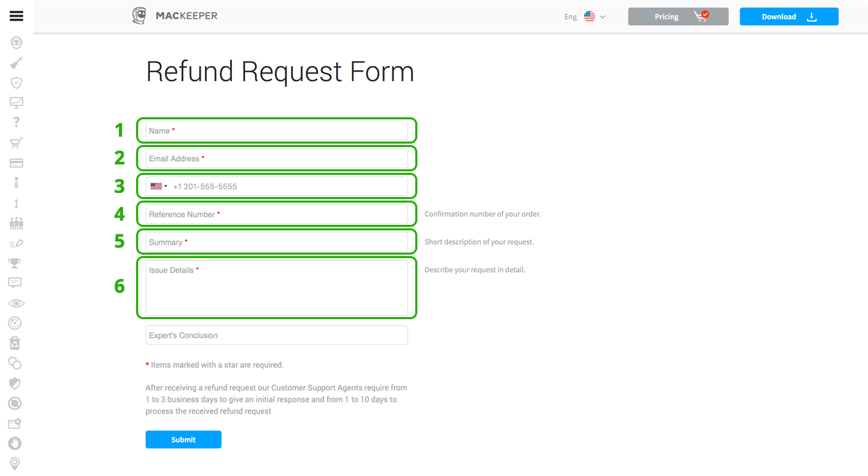Select the Reference Number field
The image size is (868, 476).
tap(276, 214)
